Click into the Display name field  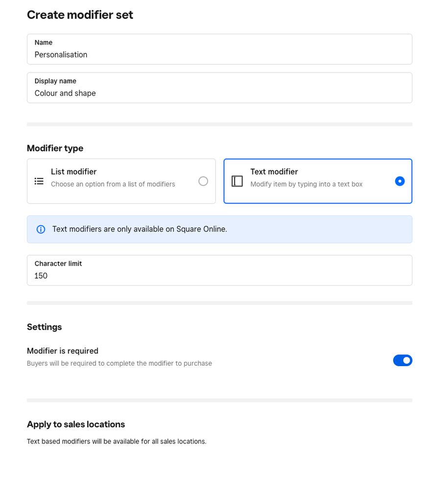coord(219,93)
